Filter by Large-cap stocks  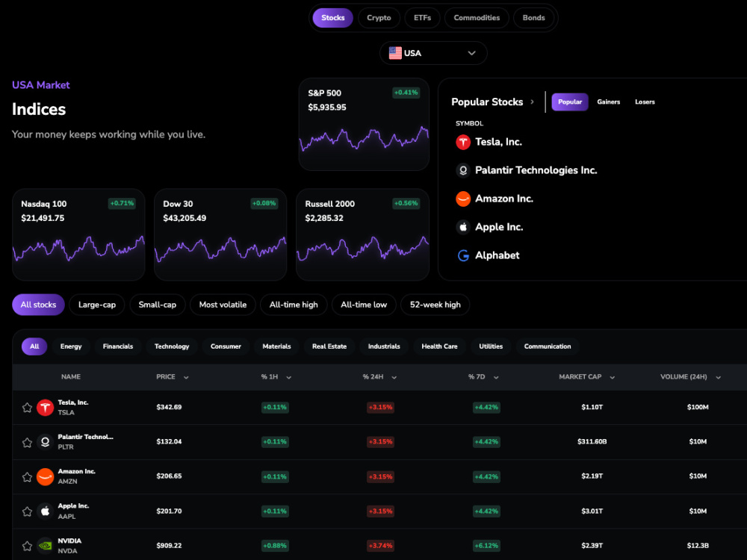[96, 305]
